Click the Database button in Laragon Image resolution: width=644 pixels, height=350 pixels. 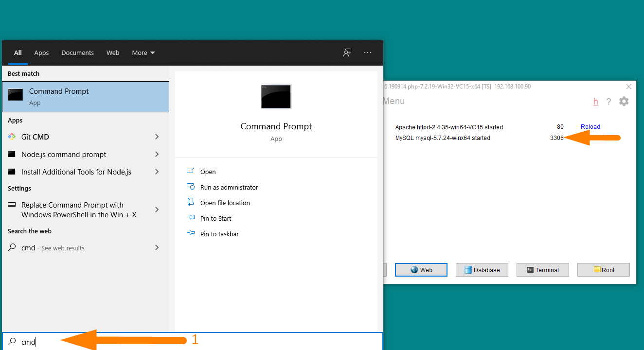pyautogui.click(x=482, y=270)
